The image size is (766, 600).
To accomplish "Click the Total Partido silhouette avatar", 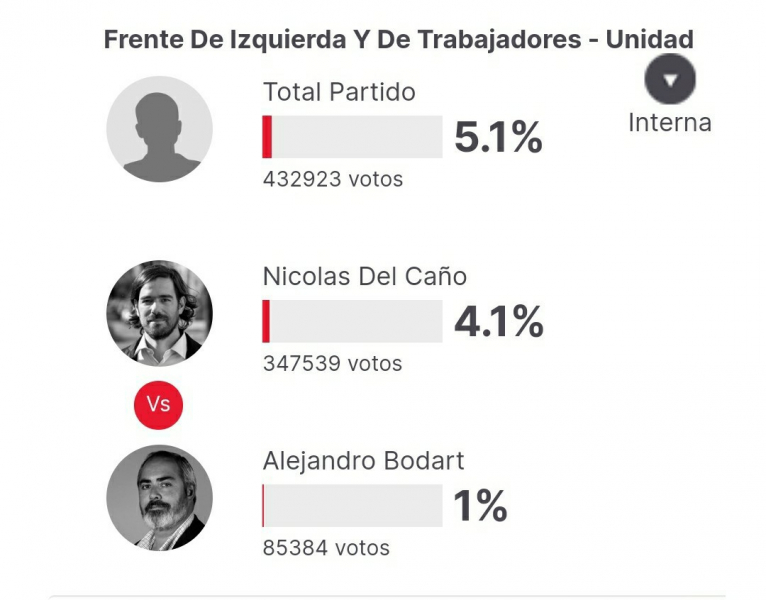I will click(160, 129).
